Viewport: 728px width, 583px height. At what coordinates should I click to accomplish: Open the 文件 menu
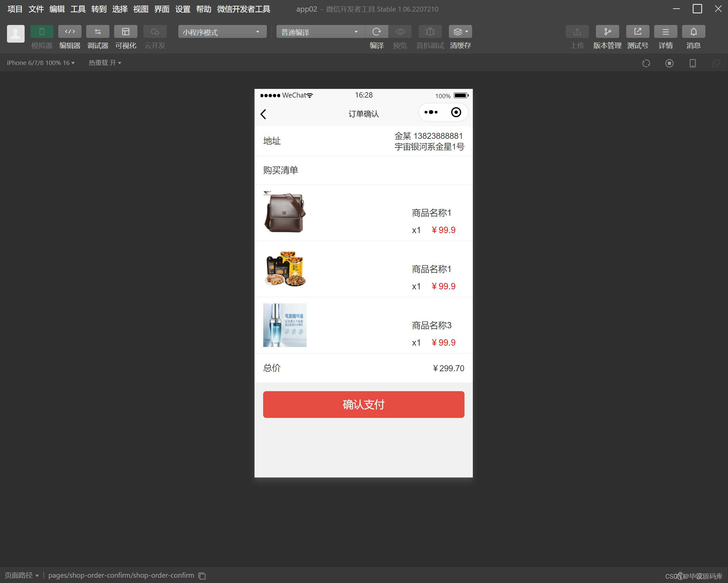(x=36, y=9)
